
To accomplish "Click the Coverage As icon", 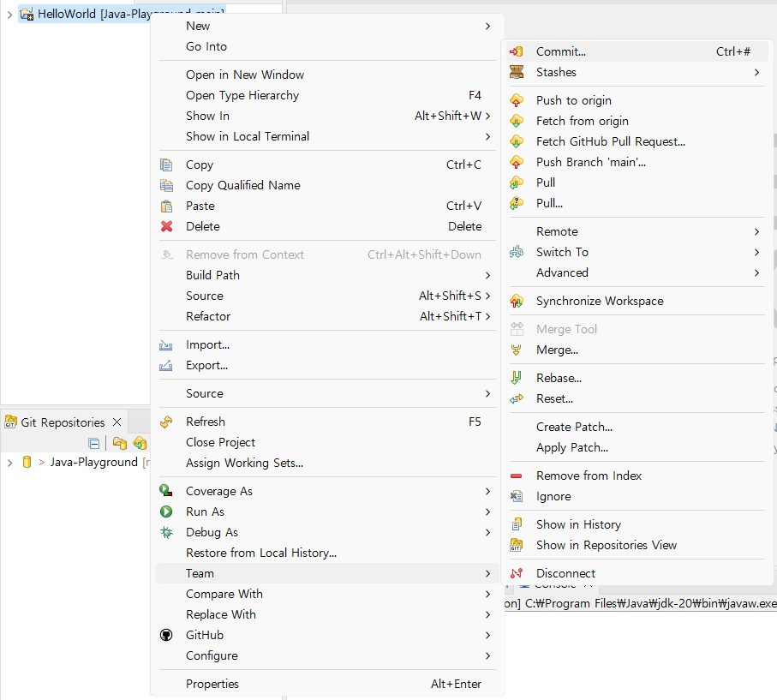I will (x=166, y=491).
